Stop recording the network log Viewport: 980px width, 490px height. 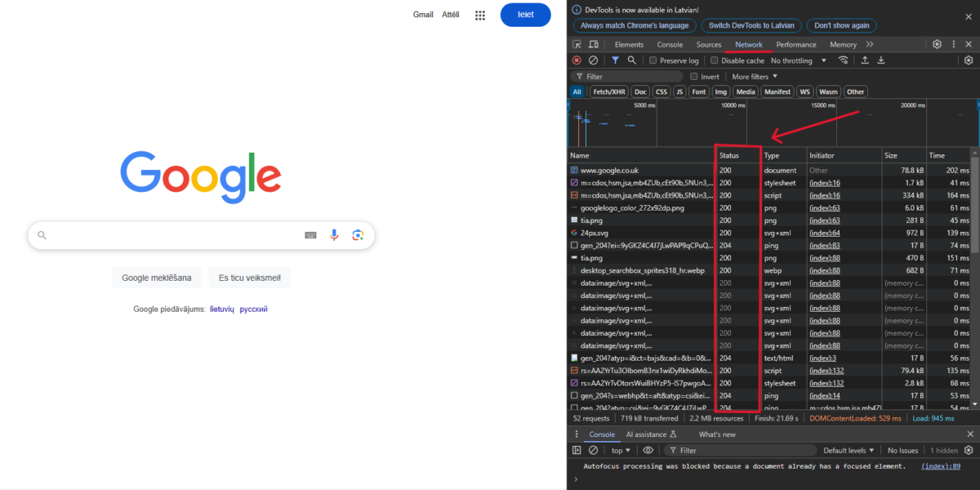pos(577,60)
